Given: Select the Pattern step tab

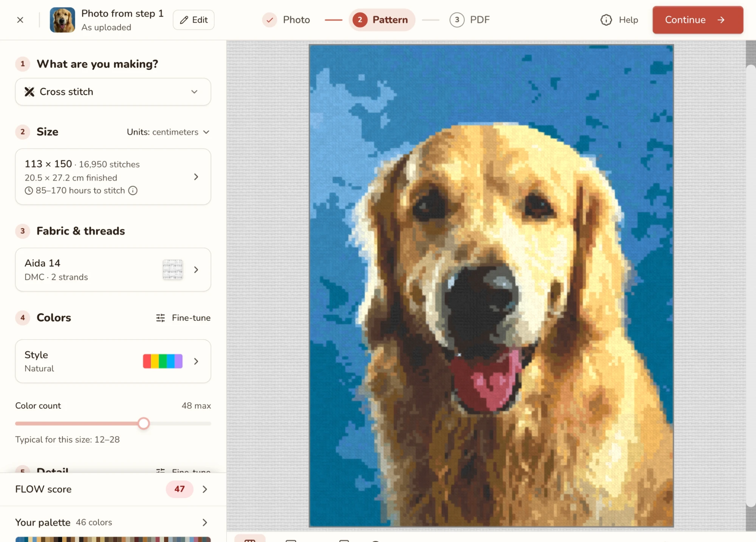Looking at the screenshot, I should pyautogui.click(x=382, y=20).
